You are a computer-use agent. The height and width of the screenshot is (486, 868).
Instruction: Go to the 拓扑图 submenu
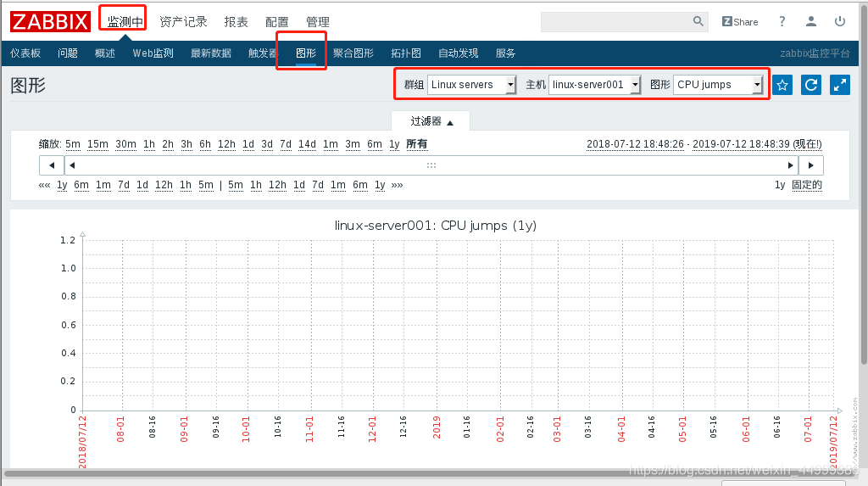[406, 53]
